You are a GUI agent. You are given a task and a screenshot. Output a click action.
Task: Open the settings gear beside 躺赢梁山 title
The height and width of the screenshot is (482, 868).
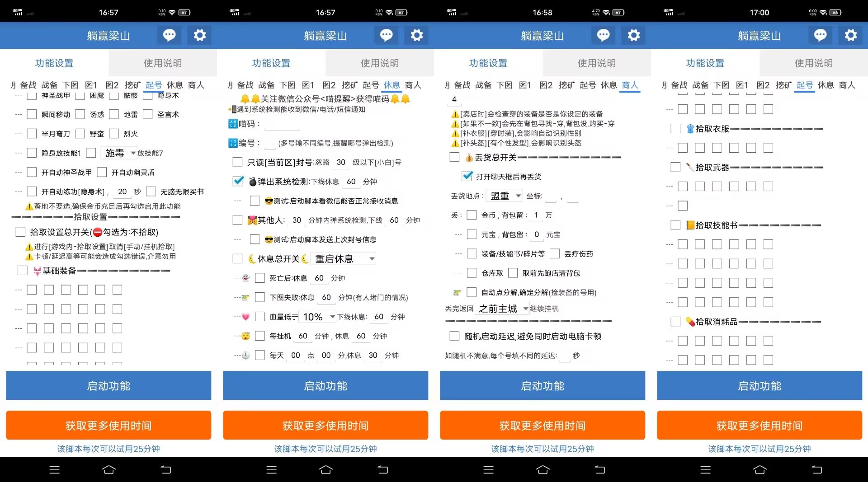click(199, 35)
